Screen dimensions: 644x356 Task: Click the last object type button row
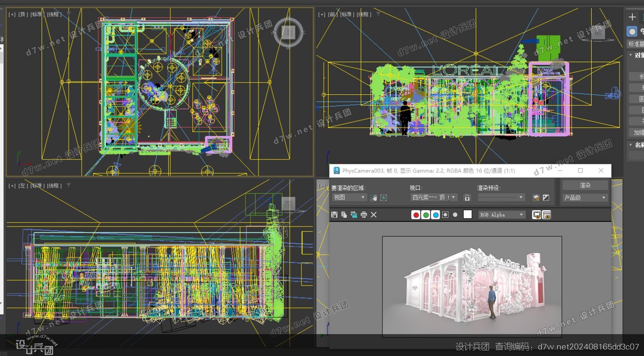pos(636,133)
